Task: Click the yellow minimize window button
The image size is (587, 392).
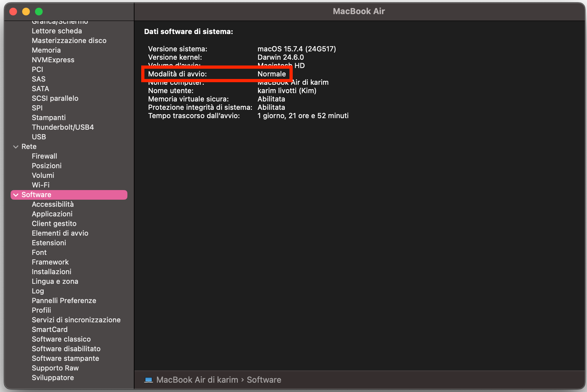Action: coord(26,12)
